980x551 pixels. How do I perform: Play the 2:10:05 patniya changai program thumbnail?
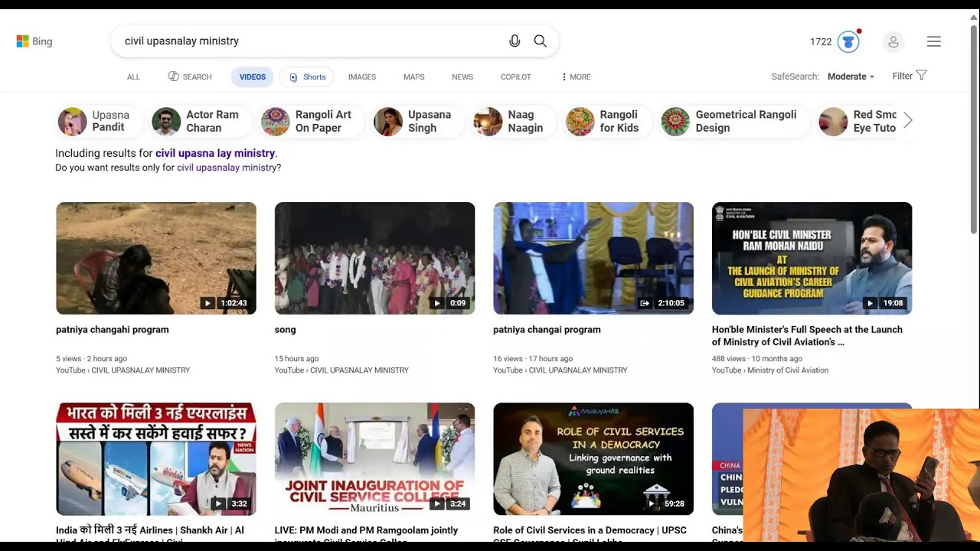click(x=593, y=258)
